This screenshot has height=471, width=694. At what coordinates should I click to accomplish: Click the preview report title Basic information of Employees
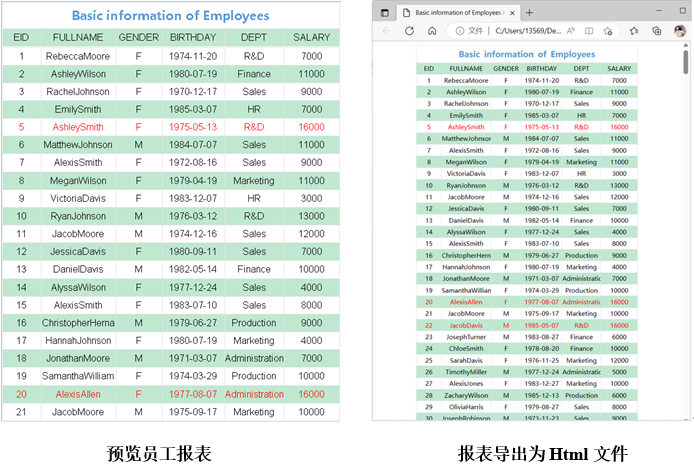pyautogui.click(x=170, y=15)
